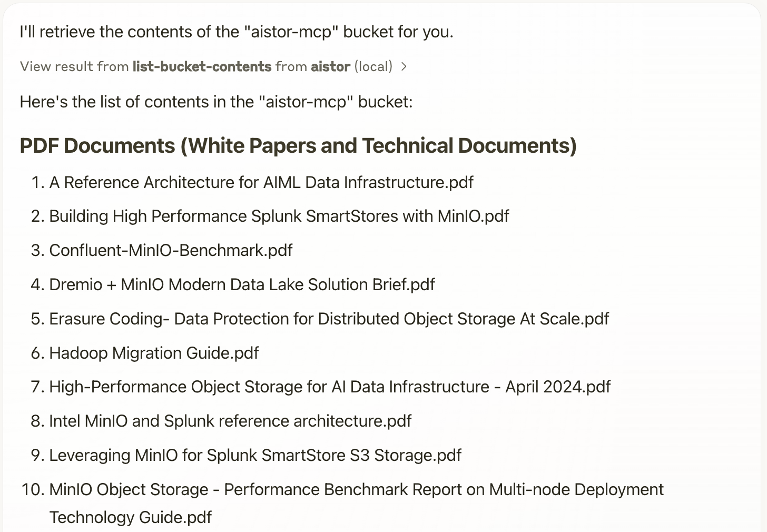Viewport: 767px width, 532px height.
Task: Open "Hadoop Migration Guide.pdf"
Action: coord(154,352)
